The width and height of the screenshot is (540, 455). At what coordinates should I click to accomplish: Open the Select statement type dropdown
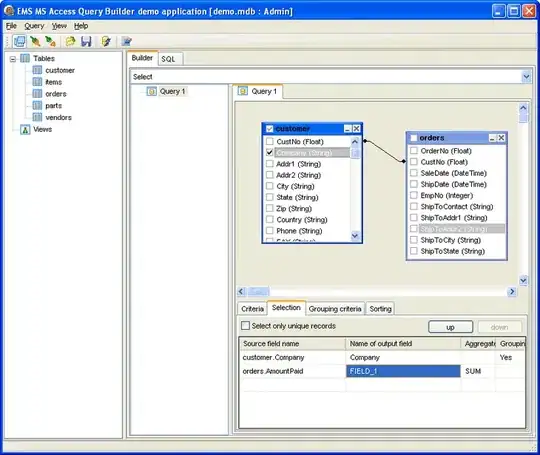click(526, 76)
